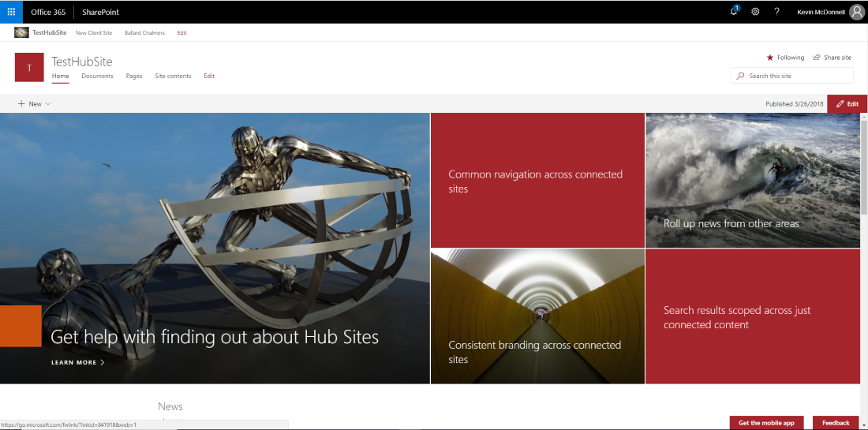Open the settings gear icon
The image size is (868, 430).
[x=755, y=12]
